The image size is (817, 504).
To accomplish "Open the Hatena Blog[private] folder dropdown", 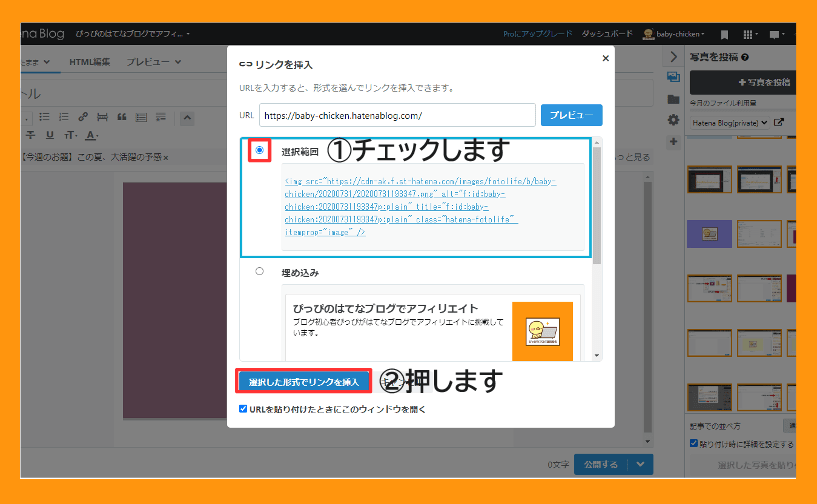I will pos(729,123).
